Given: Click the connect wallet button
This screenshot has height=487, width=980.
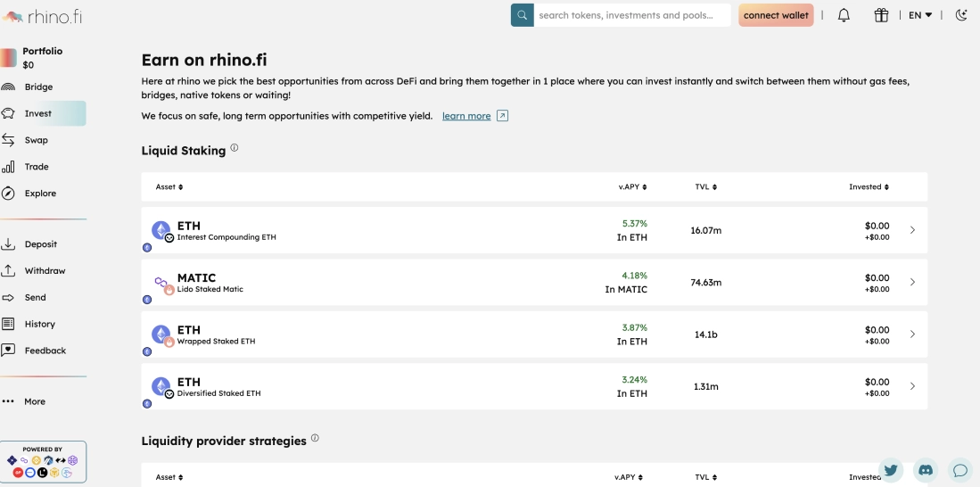Looking at the screenshot, I should 776,15.
